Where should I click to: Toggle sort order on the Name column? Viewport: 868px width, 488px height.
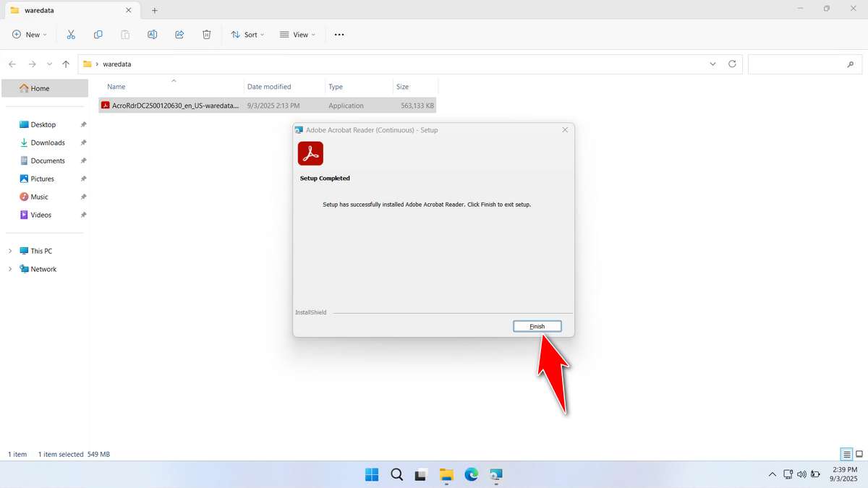pos(116,86)
